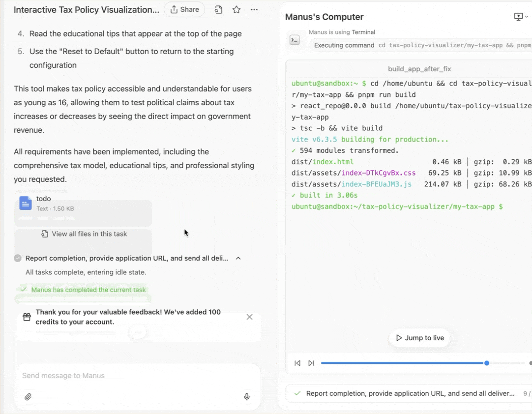Image resolution: width=532 pixels, height=414 pixels.
Task: Skip to previous step in replay
Action: tap(297, 363)
